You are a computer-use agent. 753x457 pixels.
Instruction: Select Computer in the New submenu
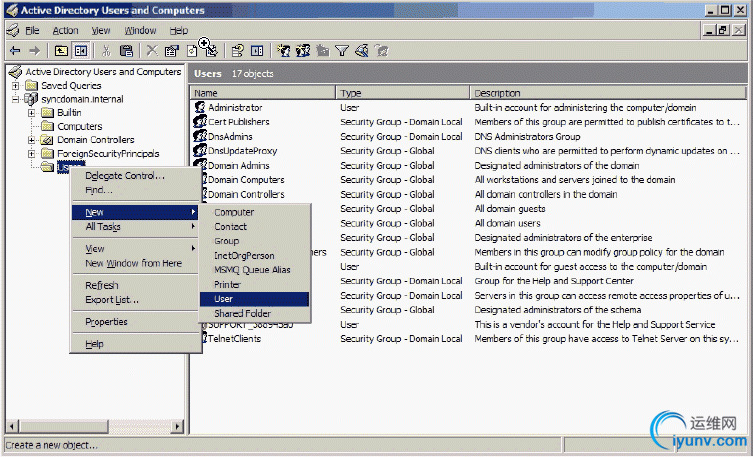click(x=255, y=212)
